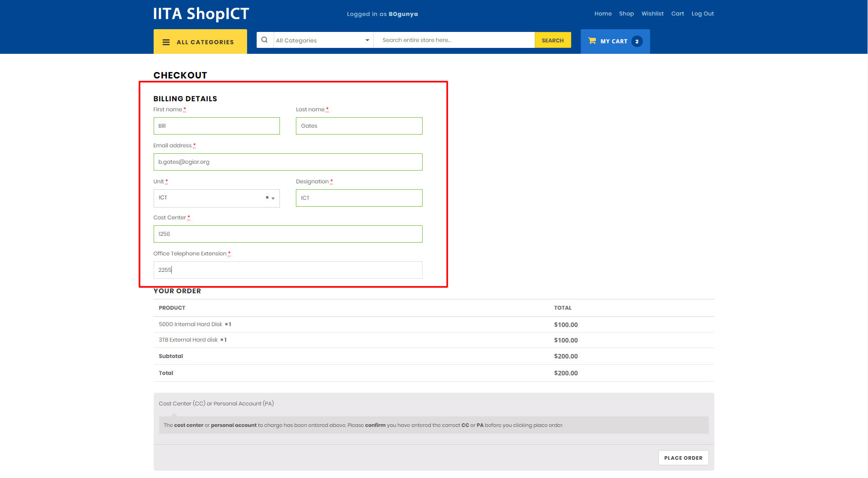Click the Office Telephone Extension label

(x=190, y=254)
